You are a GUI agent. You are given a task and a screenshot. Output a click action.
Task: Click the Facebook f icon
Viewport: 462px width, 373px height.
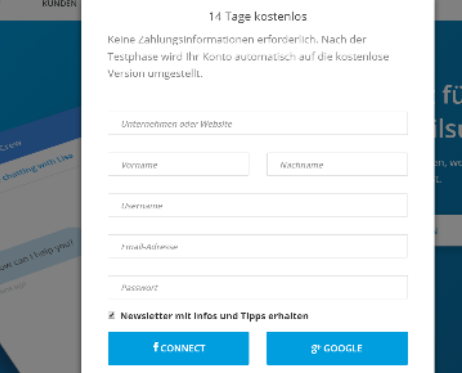[156, 347]
